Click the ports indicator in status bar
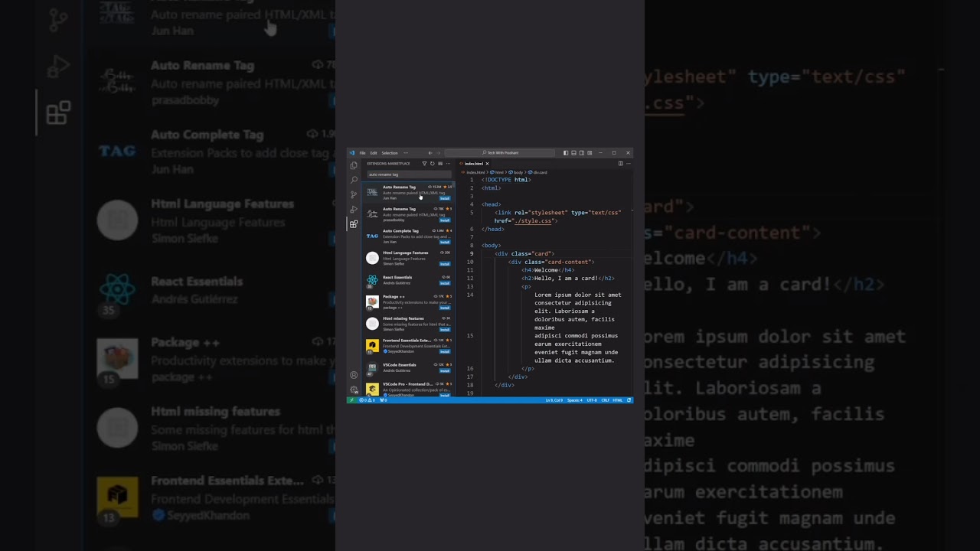Viewport: 980px width, 551px height. [x=384, y=400]
